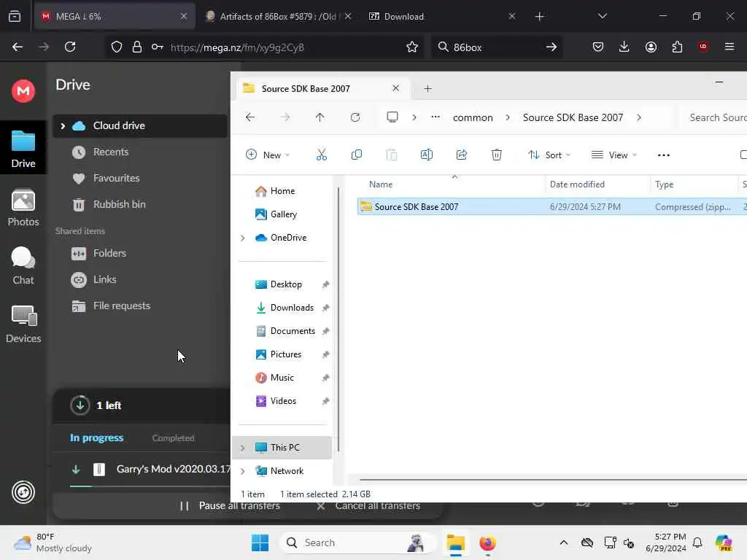Click the Windows taskbar Search box
Viewport: 747px width, 560px height.
(x=358, y=542)
